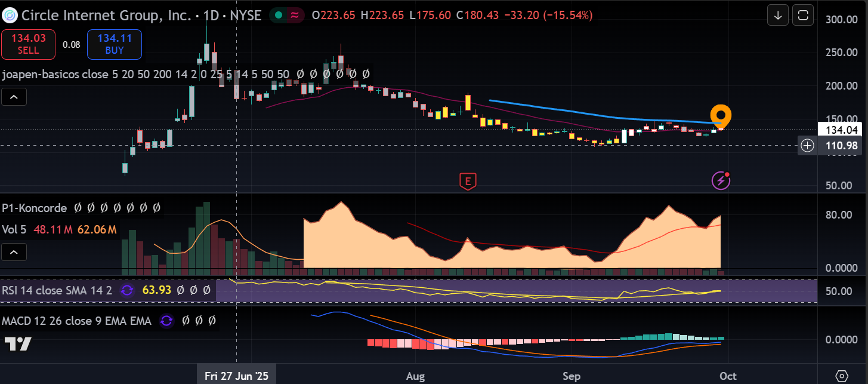Click the earnings 'E' marker icon
Image resolution: width=868 pixels, height=384 pixels.
[468, 180]
